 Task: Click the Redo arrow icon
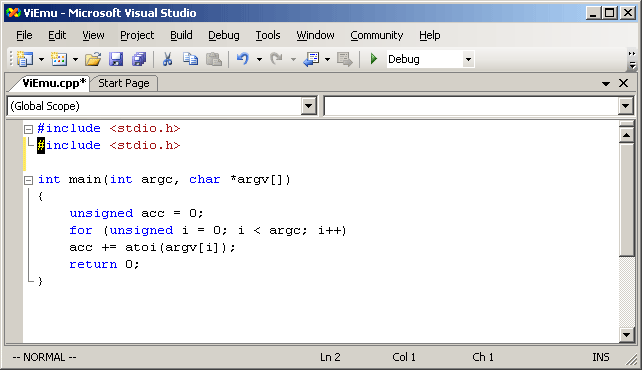(276, 59)
